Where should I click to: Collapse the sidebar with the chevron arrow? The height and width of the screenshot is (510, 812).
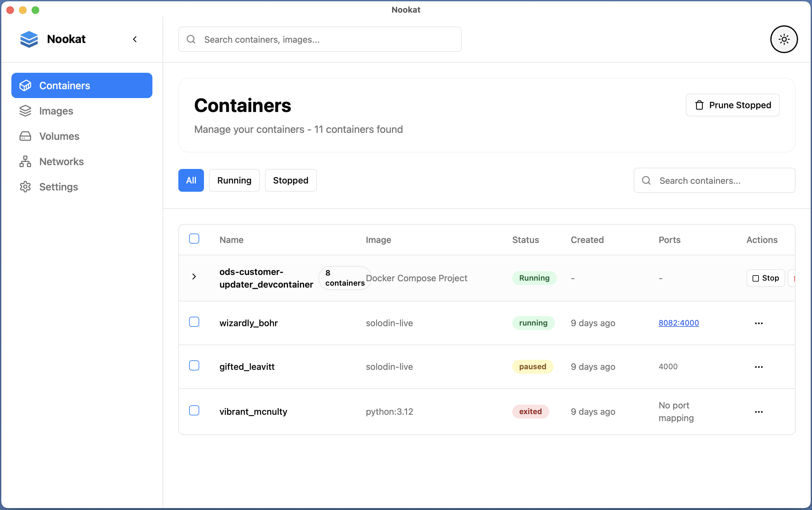point(135,40)
